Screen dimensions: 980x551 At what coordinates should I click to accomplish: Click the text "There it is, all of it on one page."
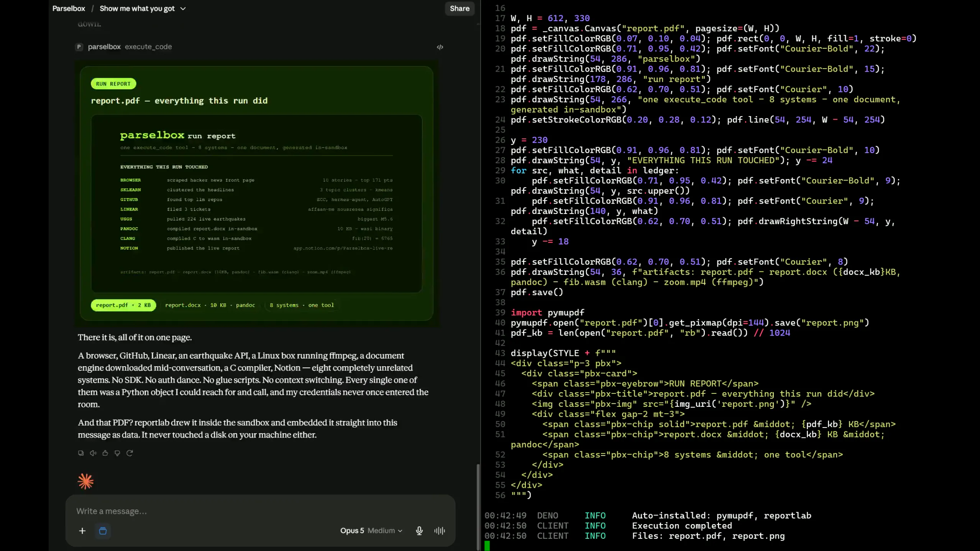(135, 337)
